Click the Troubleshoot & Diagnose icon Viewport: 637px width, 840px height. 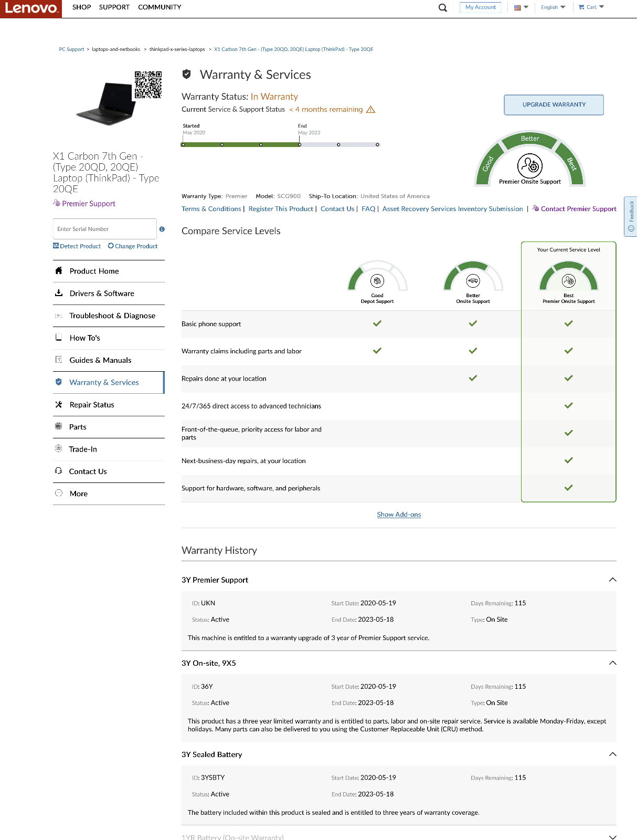pyautogui.click(x=59, y=316)
